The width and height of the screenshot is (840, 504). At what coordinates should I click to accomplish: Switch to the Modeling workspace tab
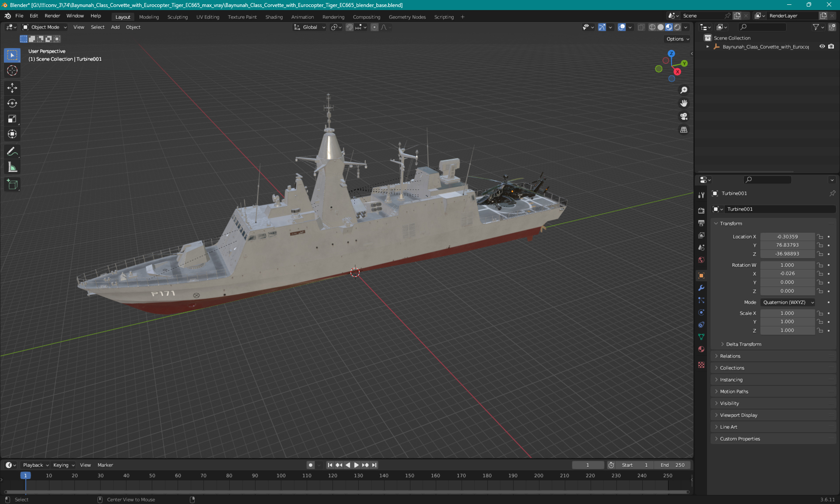tap(149, 17)
